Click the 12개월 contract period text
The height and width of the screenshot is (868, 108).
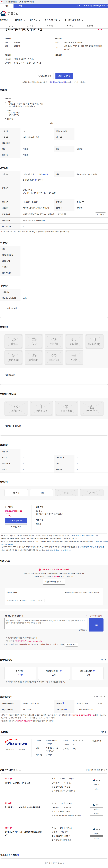coord(45,174)
